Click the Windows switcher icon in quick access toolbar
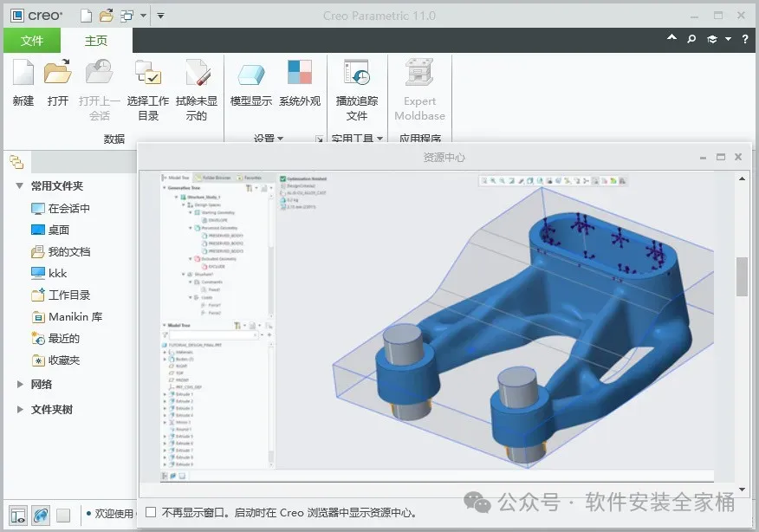This screenshot has width=759, height=532. click(126, 16)
